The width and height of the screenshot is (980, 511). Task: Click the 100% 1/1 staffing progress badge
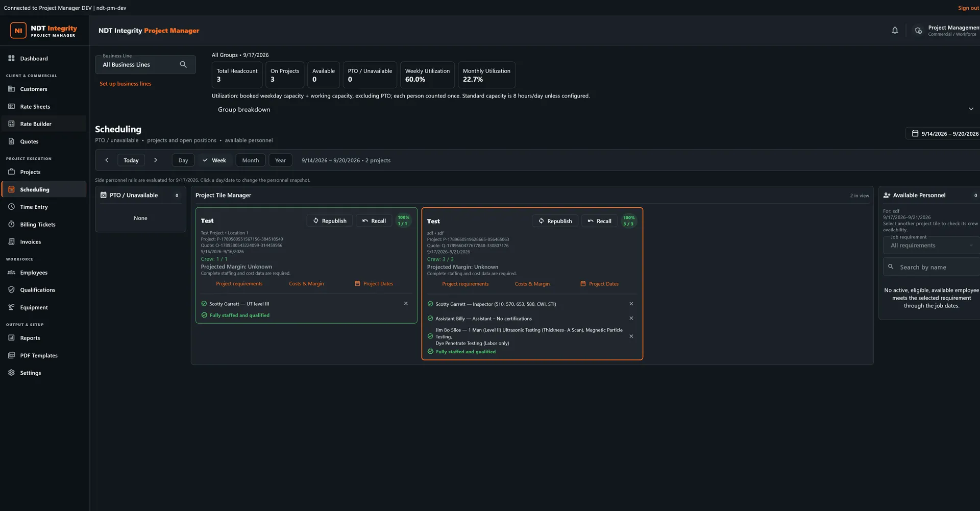click(x=403, y=221)
